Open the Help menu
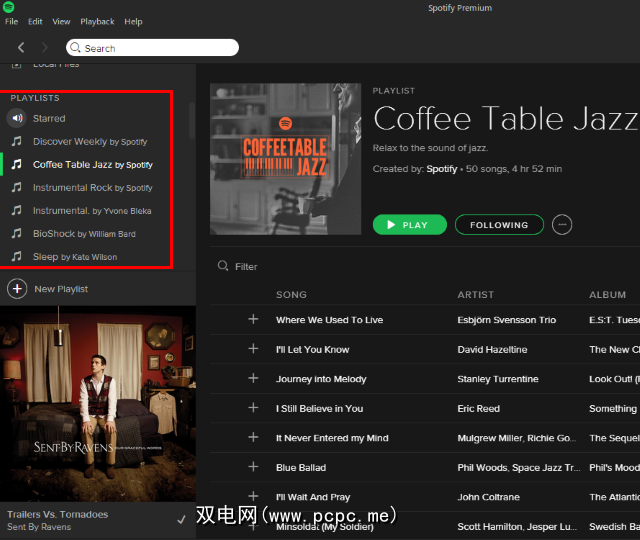 coord(133,22)
